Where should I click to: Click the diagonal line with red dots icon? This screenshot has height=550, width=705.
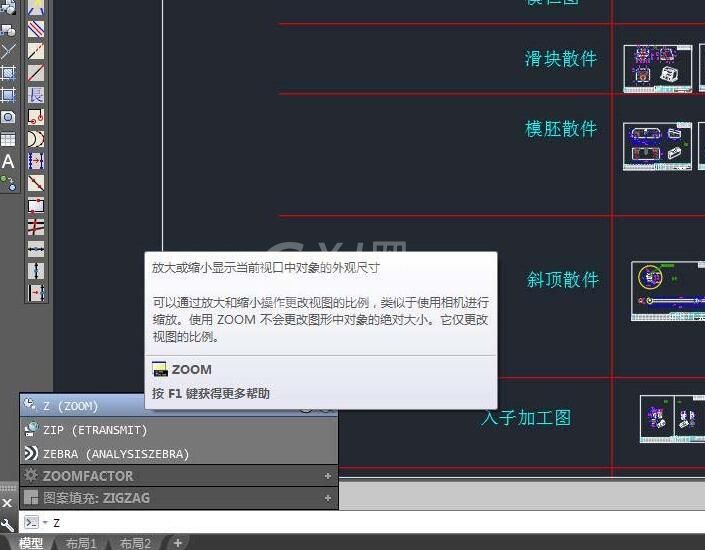click(36, 183)
